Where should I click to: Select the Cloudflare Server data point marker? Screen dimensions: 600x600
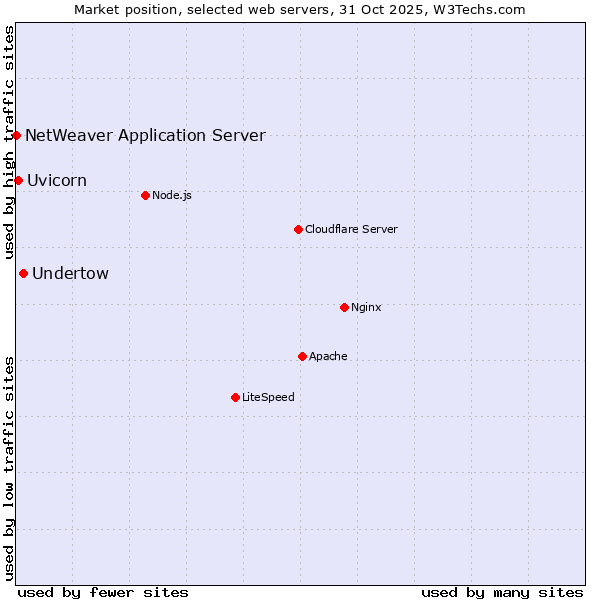tap(298, 229)
